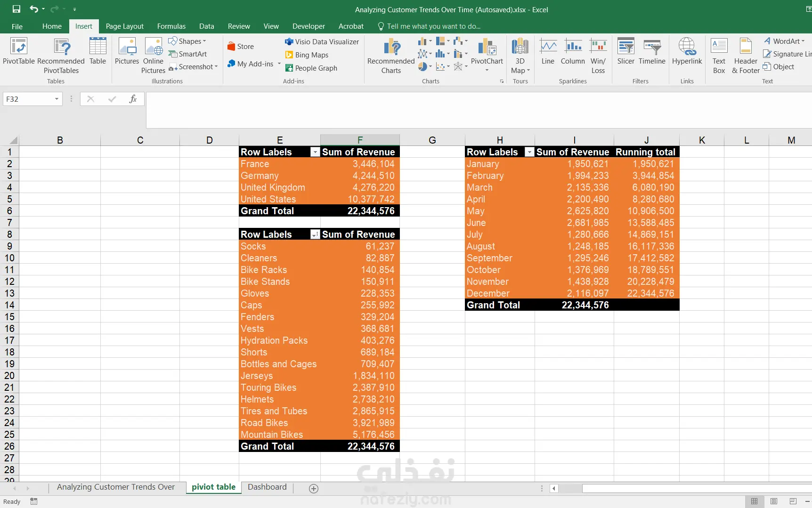Insert Pictures from this device
The width and height of the screenshot is (812, 508).
(x=127, y=51)
